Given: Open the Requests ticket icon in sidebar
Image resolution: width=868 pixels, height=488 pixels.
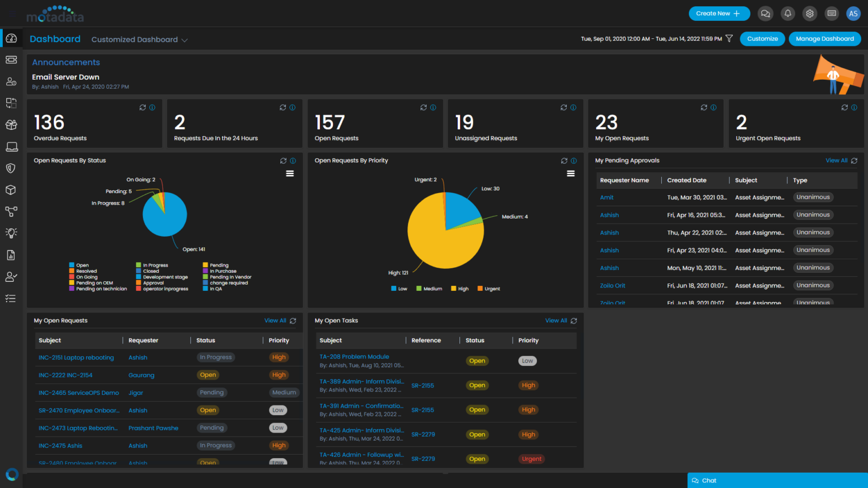Looking at the screenshot, I should coord(11,59).
